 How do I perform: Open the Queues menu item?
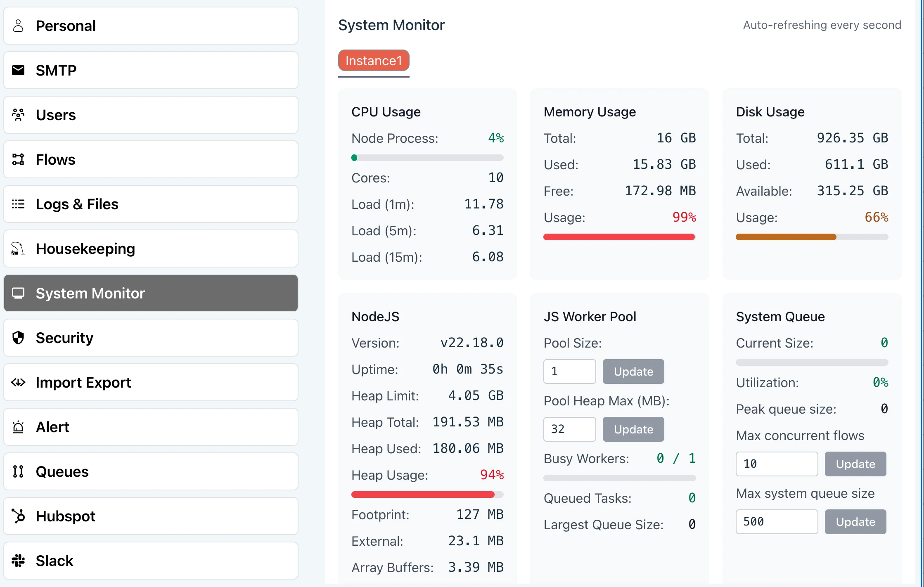(x=151, y=471)
